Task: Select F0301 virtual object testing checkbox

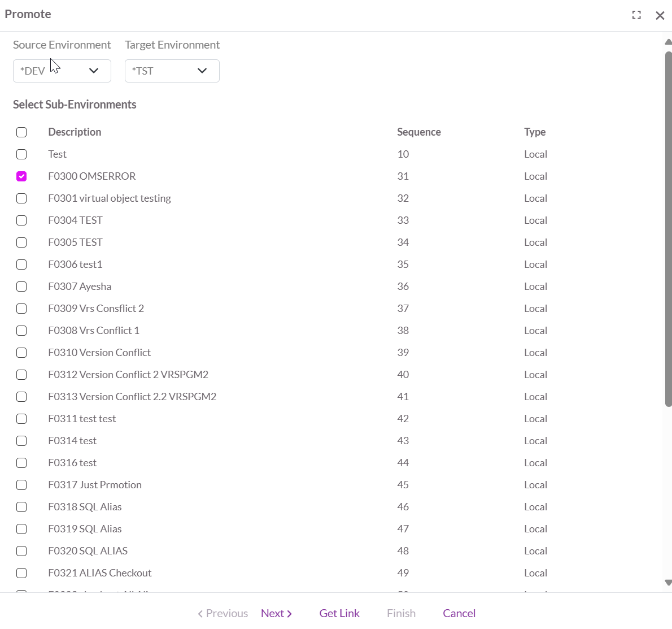Action: pyautogui.click(x=21, y=198)
